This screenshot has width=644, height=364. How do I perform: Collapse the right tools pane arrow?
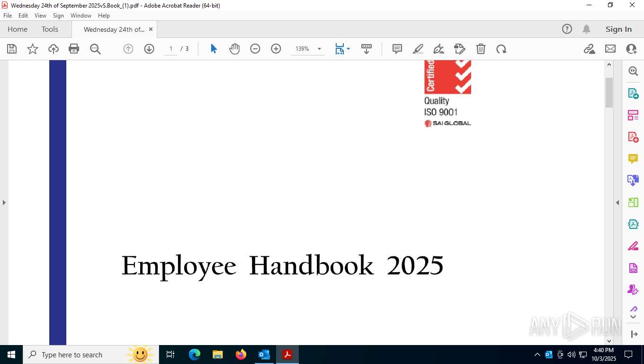coord(617,202)
